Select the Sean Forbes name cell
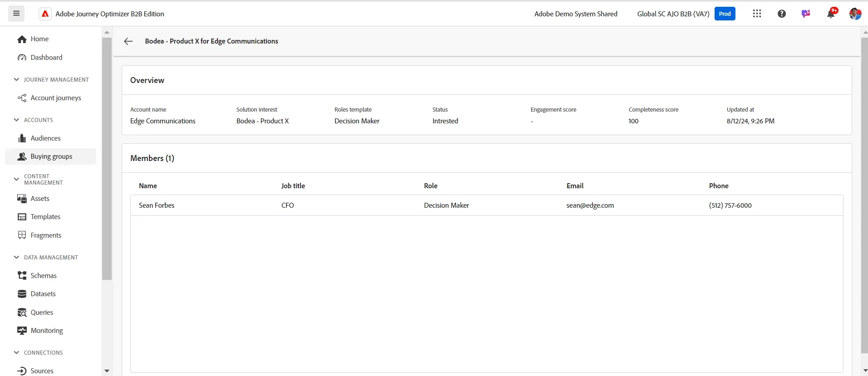The height and width of the screenshot is (376, 868). tap(157, 205)
